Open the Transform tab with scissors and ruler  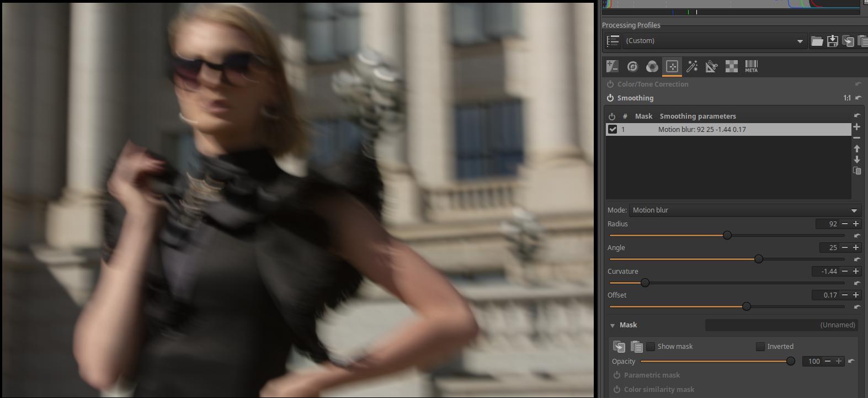tap(711, 67)
